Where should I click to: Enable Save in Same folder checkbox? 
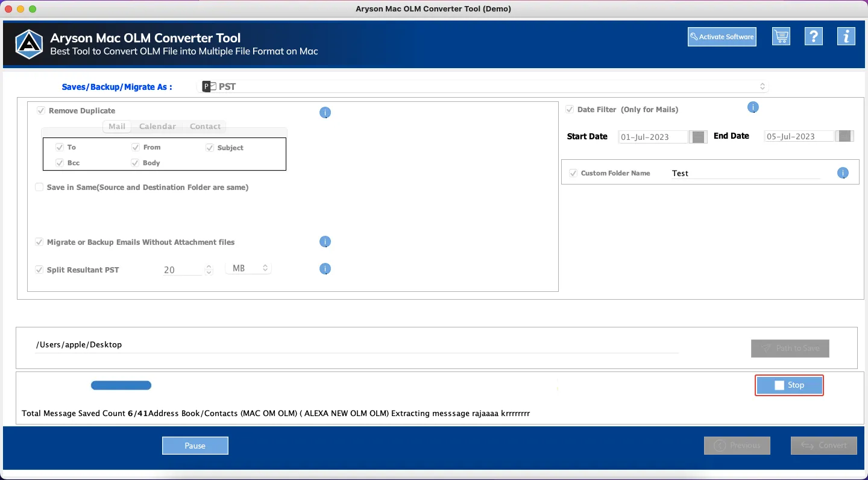39,188
